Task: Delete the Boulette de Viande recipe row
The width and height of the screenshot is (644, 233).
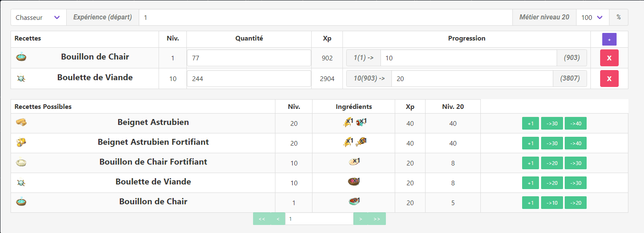Action: [x=609, y=79]
